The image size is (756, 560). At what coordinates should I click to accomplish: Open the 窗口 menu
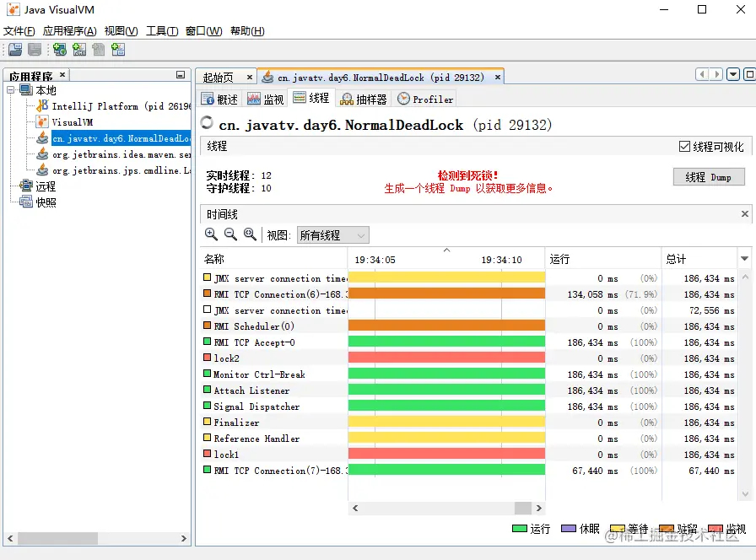click(x=204, y=31)
